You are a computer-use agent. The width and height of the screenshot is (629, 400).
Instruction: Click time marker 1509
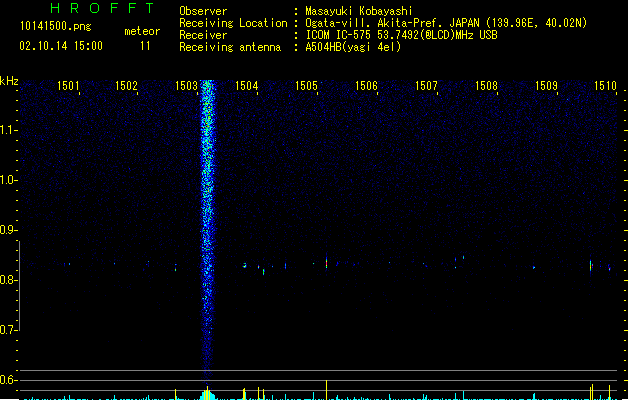[x=546, y=86]
